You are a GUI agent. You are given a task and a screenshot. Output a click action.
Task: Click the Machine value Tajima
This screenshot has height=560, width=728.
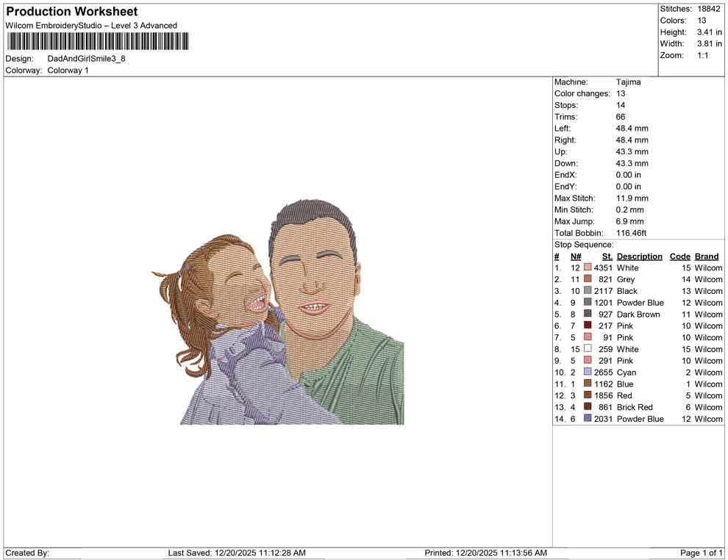tap(628, 82)
